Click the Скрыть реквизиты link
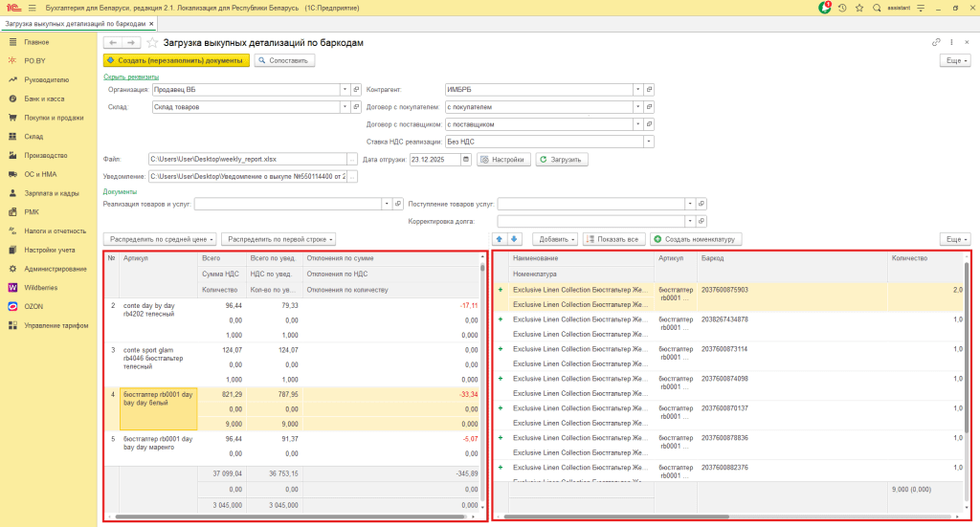The width and height of the screenshot is (980, 527). [x=130, y=77]
